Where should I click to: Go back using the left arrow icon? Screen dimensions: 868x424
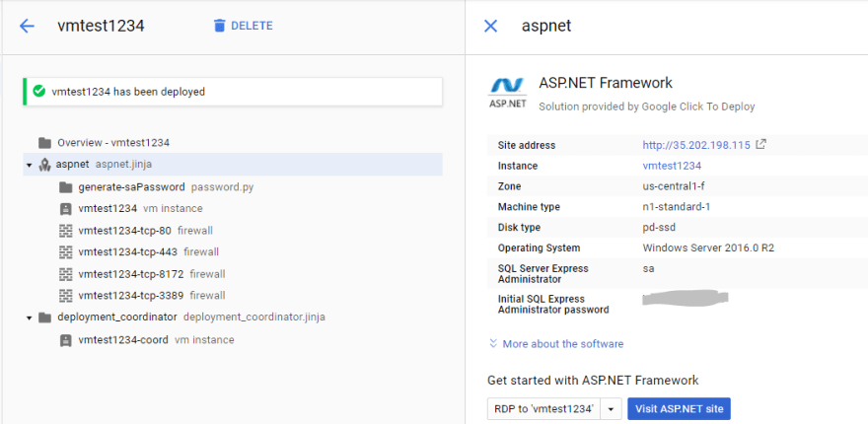point(27,26)
